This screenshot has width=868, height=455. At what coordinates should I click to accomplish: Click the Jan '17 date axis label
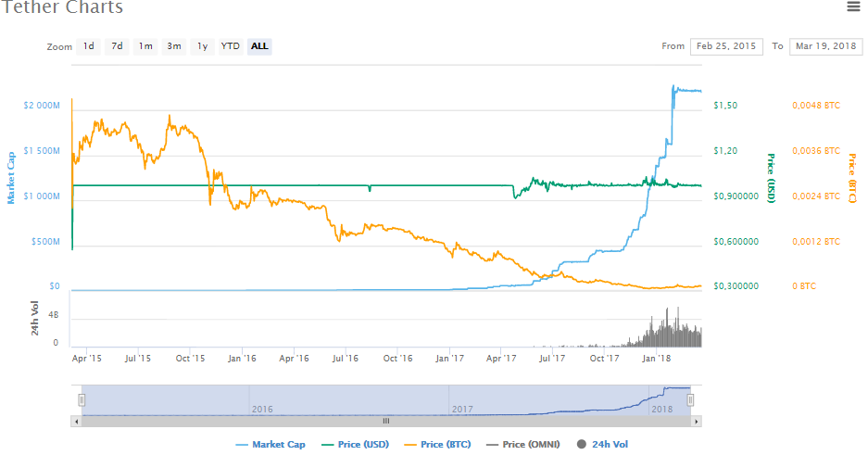[449, 358]
